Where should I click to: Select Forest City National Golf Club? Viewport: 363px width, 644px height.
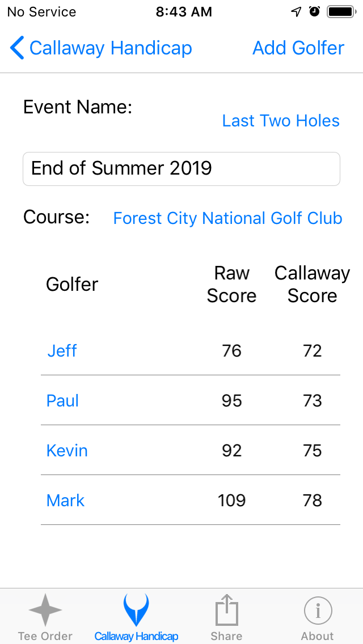coord(227,218)
